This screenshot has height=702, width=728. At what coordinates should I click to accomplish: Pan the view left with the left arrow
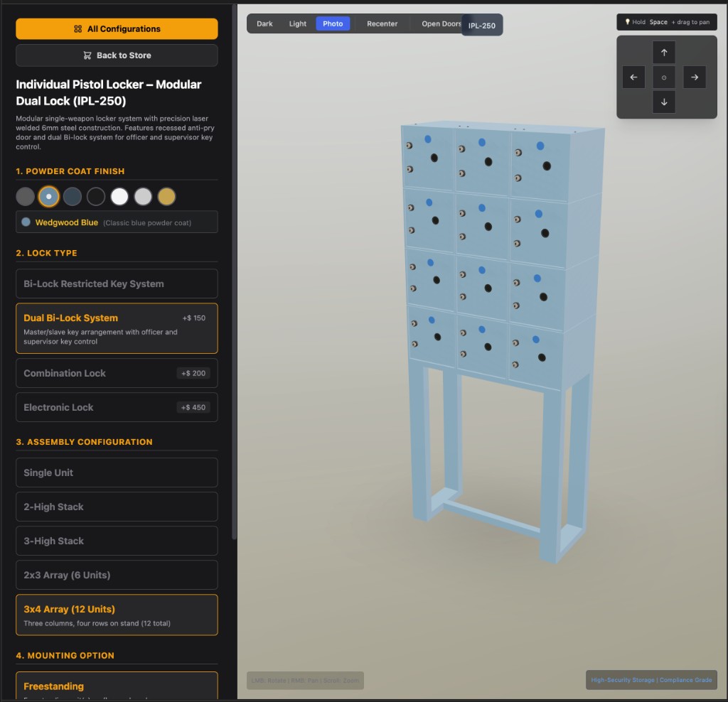click(633, 77)
